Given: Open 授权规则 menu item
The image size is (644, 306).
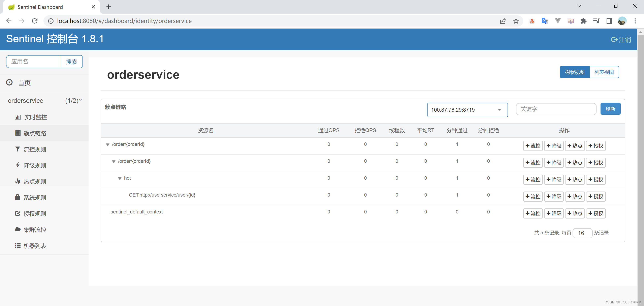Looking at the screenshot, I should 35,214.
